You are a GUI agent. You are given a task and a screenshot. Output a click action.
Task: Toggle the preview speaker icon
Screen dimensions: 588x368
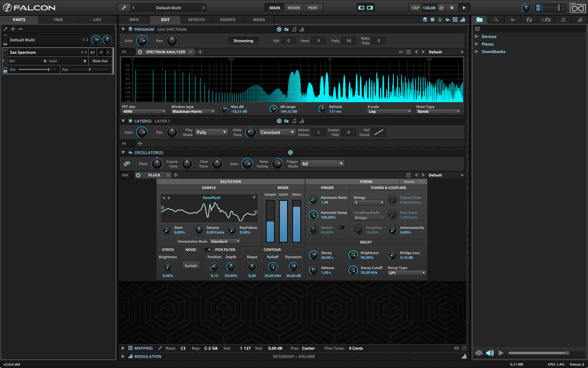[490, 353]
